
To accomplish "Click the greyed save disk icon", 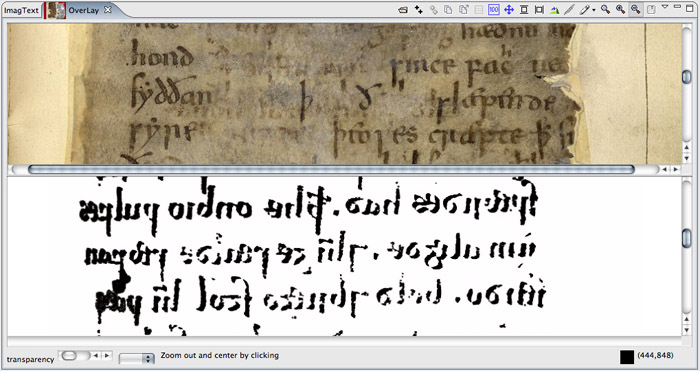I will click(651, 10).
